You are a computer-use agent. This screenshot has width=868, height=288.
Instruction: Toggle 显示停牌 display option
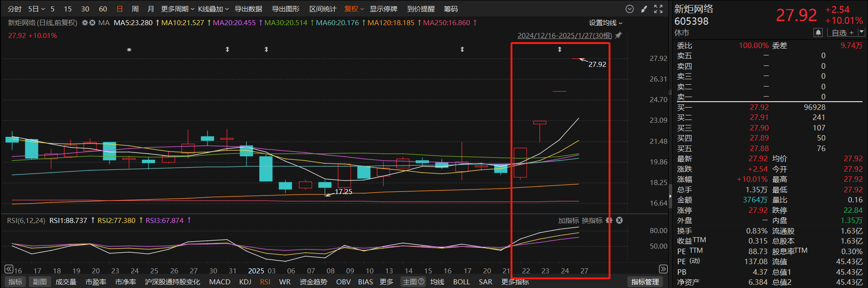(x=383, y=9)
